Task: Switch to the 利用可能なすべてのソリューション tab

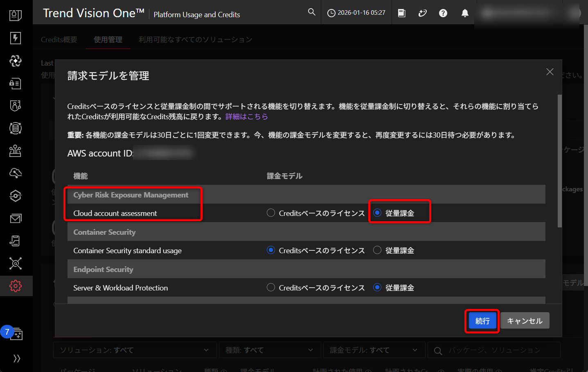Action: click(x=195, y=39)
